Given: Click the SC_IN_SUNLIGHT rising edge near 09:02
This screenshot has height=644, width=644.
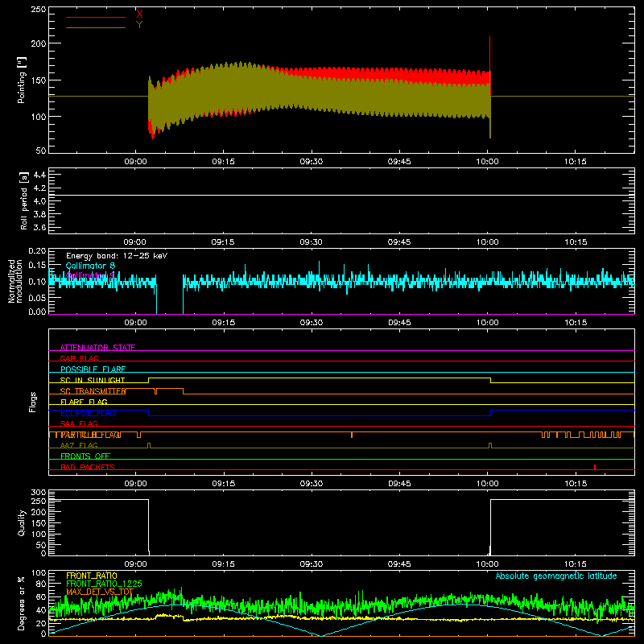Looking at the screenshot, I should tap(148, 380).
